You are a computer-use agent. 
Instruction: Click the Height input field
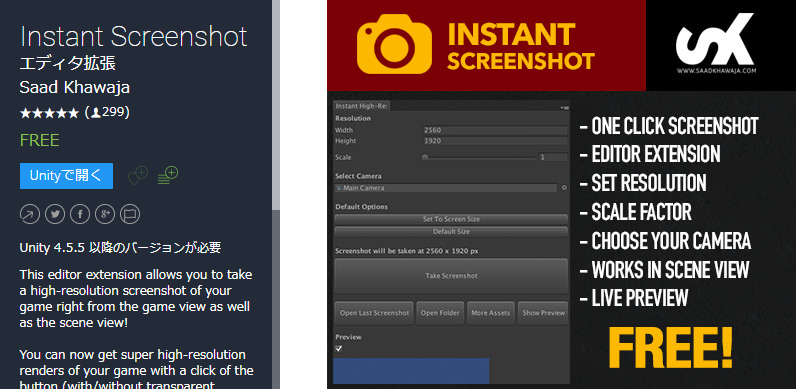[495, 141]
